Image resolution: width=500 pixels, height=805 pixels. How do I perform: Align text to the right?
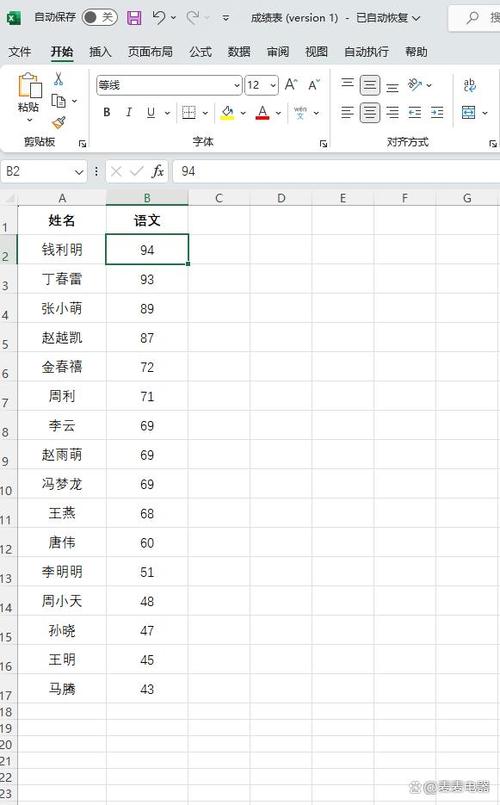pos(392,112)
